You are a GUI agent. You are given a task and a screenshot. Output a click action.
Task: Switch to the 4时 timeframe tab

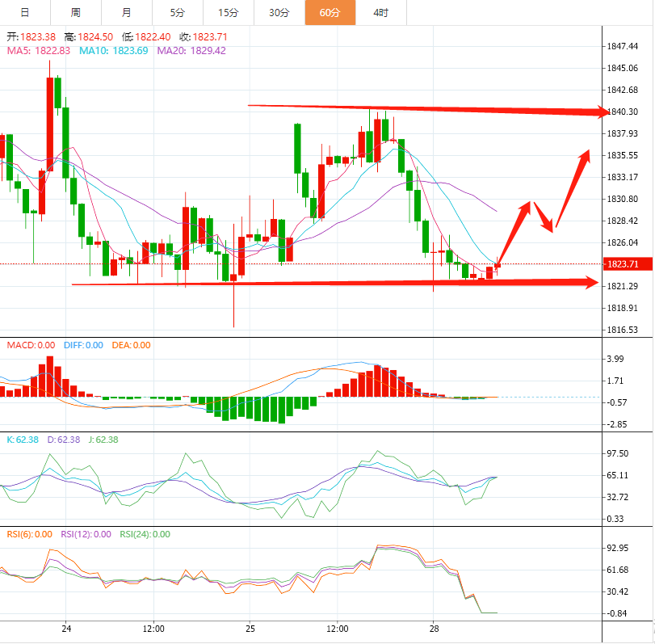(381, 13)
